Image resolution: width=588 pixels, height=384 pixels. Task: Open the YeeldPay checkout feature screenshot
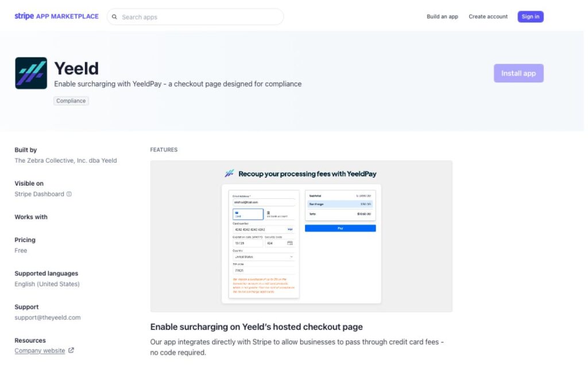tap(301, 236)
